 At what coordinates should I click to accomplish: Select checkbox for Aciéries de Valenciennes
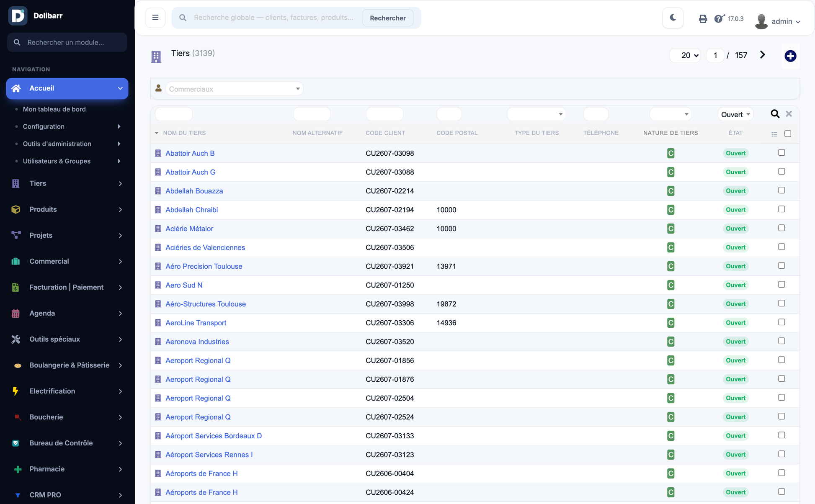(x=781, y=247)
